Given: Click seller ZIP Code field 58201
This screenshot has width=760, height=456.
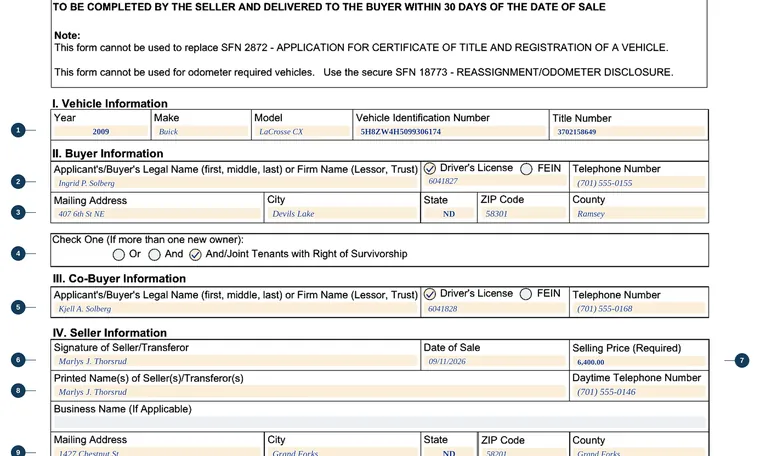Looking at the screenshot, I should coord(522,453).
